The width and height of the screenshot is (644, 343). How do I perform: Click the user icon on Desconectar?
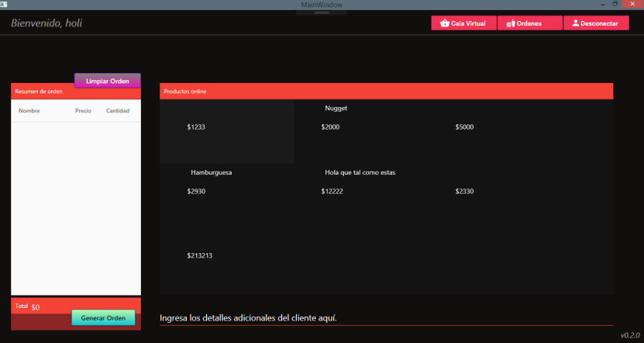(575, 23)
